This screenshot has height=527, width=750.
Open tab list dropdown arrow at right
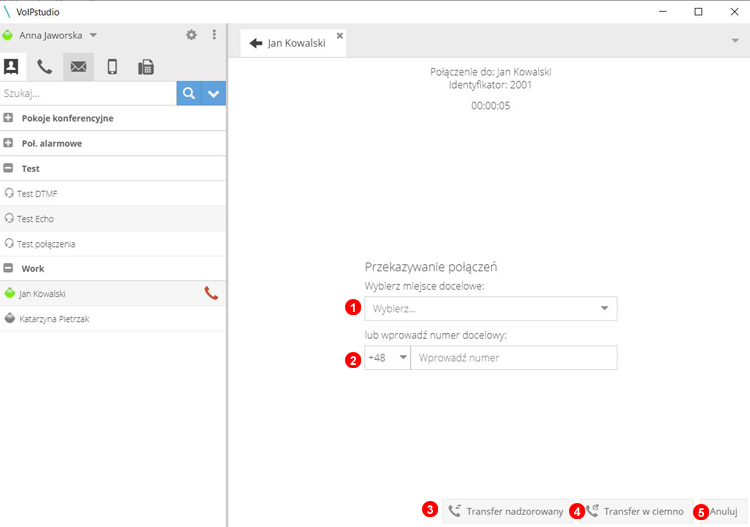735,41
